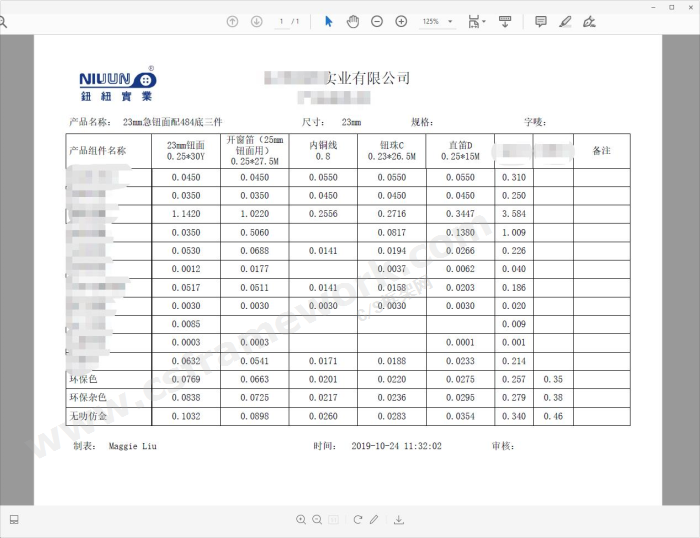Select the arrow selection tool
This screenshot has width=700, height=538.
point(328,21)
